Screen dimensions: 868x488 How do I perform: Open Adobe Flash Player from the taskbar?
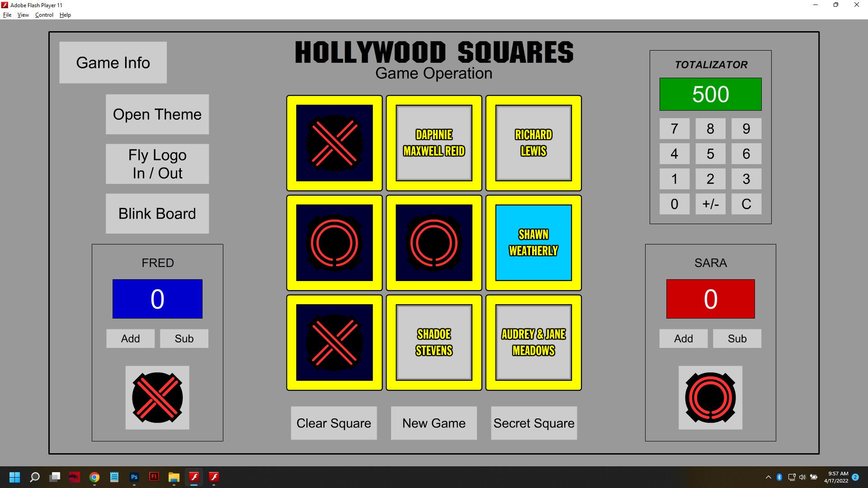tap(194, 477)
